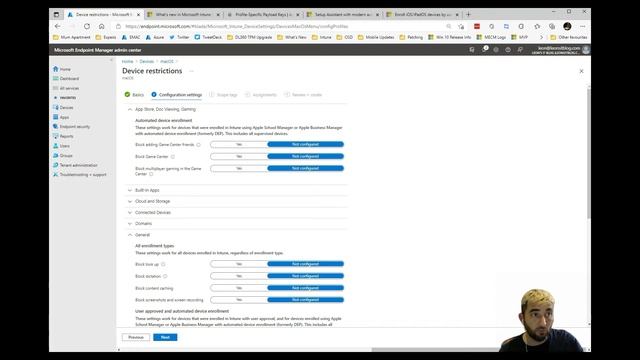Open the notifications bell in the portal header

coord(484,50)
